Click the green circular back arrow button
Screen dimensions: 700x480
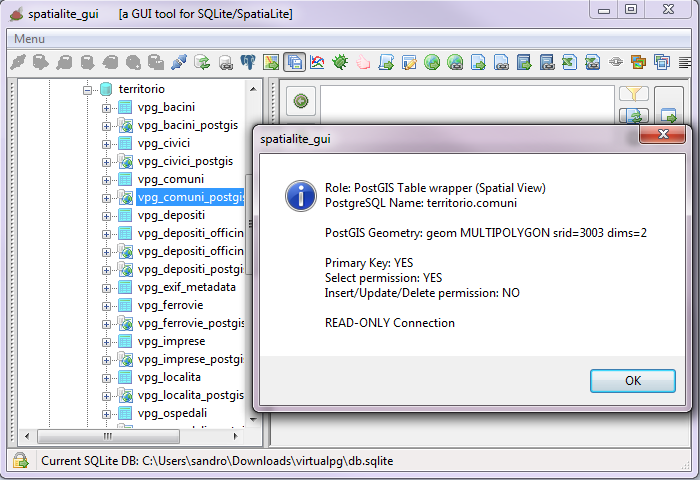pyautogui.click(x=301, y=101)
